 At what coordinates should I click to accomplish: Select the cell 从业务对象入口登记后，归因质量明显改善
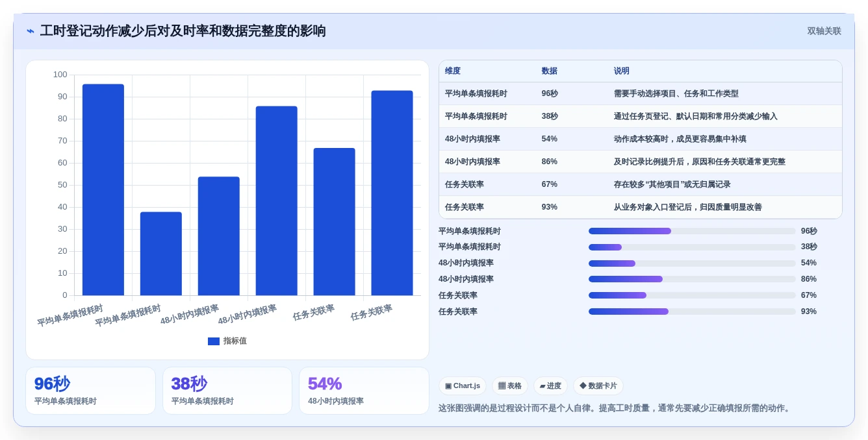pos(688,207)
